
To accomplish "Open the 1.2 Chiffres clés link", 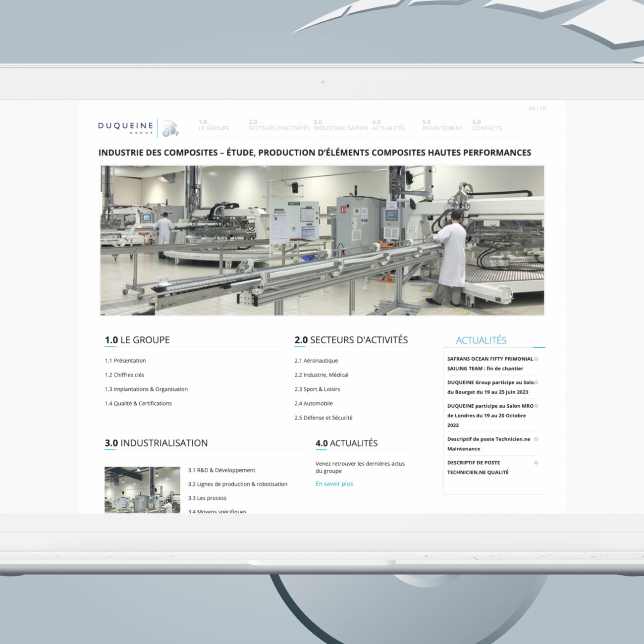I will pos(124,375).
